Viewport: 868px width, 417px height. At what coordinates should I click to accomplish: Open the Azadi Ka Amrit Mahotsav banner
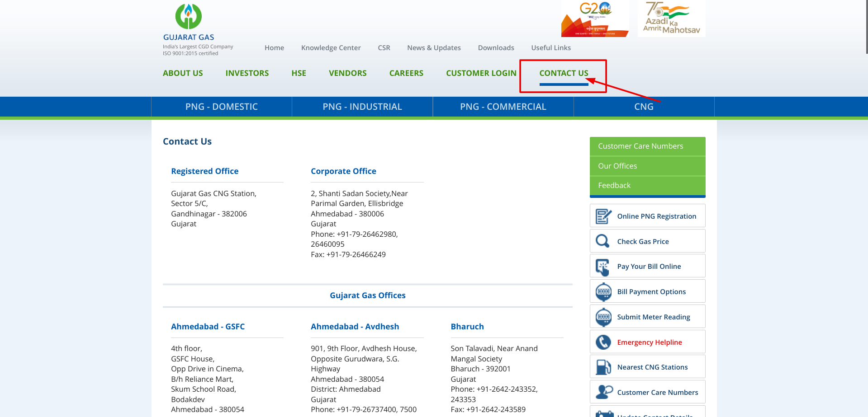pos(671,19)
